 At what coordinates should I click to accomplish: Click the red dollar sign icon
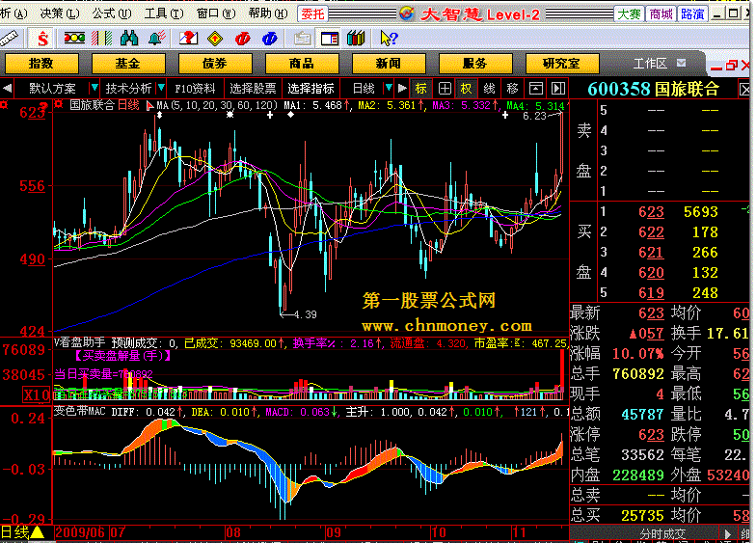42,39
